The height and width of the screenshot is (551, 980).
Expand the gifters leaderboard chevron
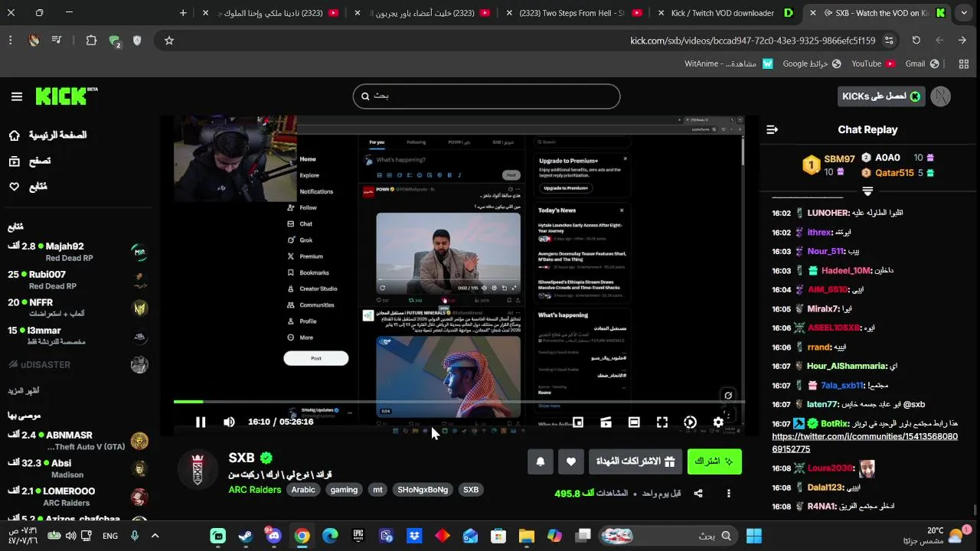click(x=867, y=191)
